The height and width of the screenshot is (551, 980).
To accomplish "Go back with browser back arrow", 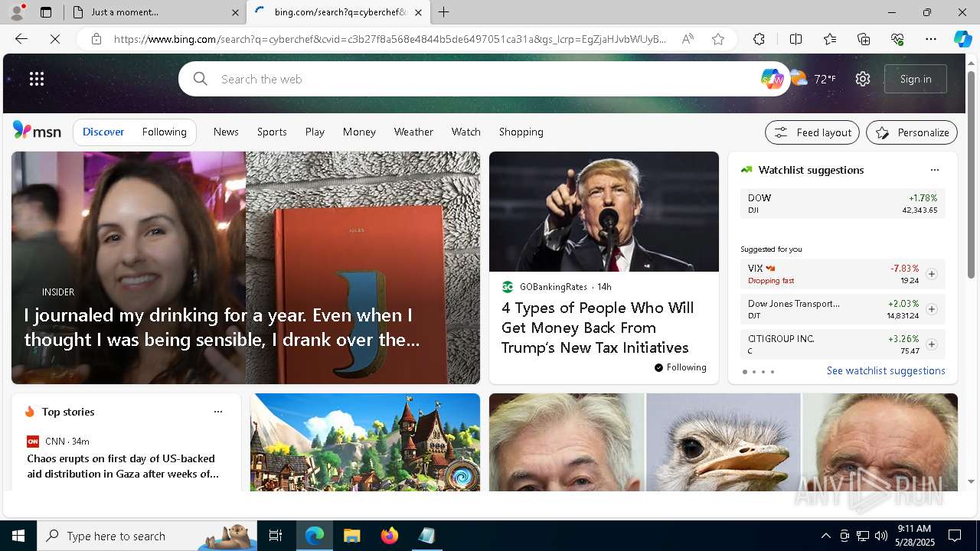I will click(x=21, y=39).
